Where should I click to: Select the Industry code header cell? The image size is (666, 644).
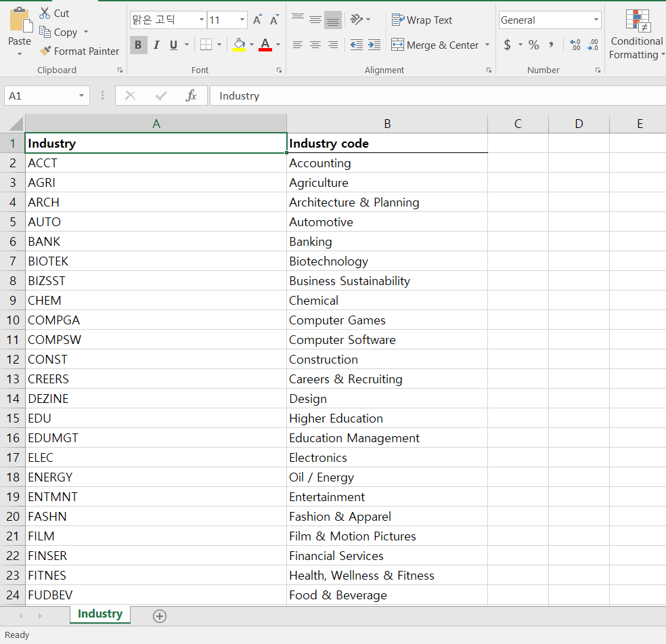coord(387,144)
